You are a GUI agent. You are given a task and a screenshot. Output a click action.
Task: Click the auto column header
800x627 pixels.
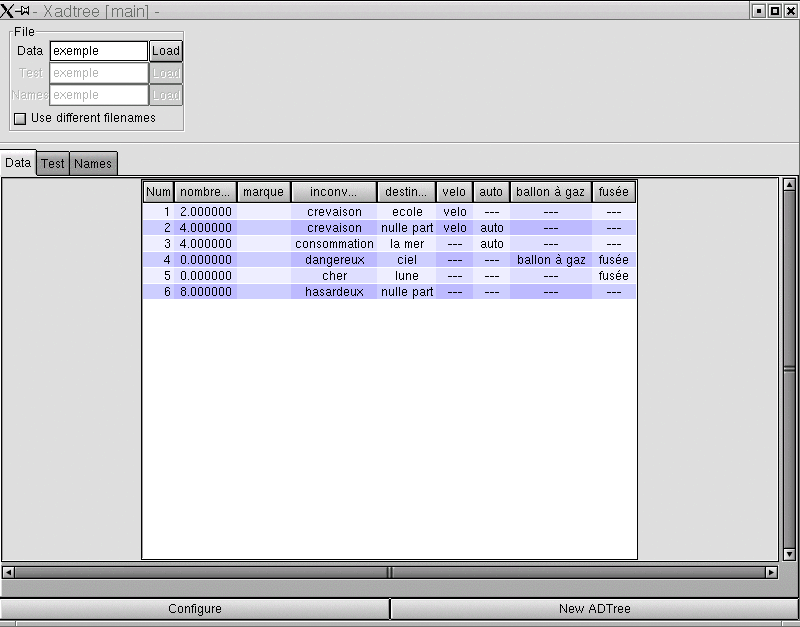tap(491, 192)
